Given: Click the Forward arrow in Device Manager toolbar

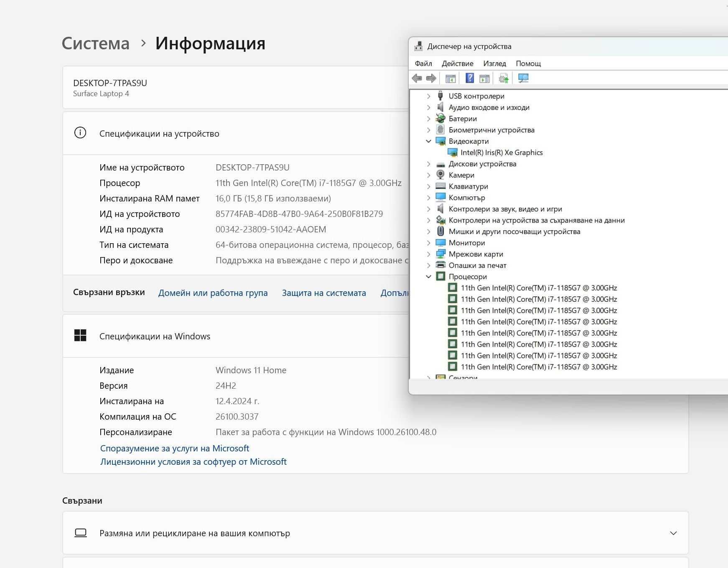Looking at the screenshot, I should click(431, 78).
